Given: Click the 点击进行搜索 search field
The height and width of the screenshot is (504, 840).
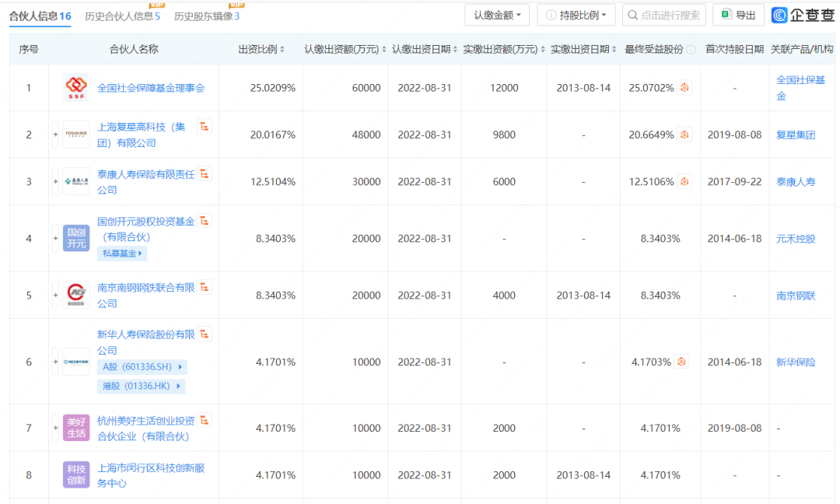Looking at the screenshot, I should pyautogui.click(x=663, y=15).
